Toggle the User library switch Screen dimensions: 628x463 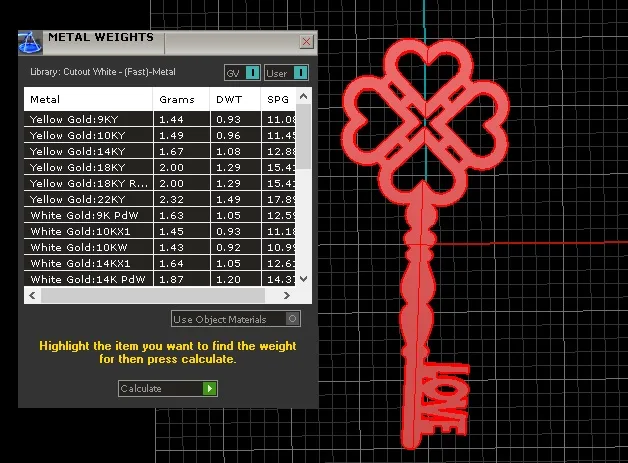click(x=286, y=73)
